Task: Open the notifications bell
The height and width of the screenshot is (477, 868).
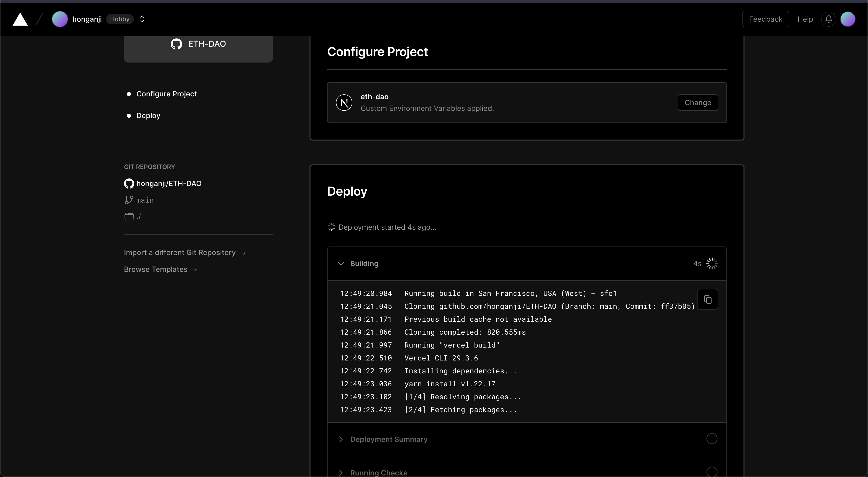Action: coord(828,19)
